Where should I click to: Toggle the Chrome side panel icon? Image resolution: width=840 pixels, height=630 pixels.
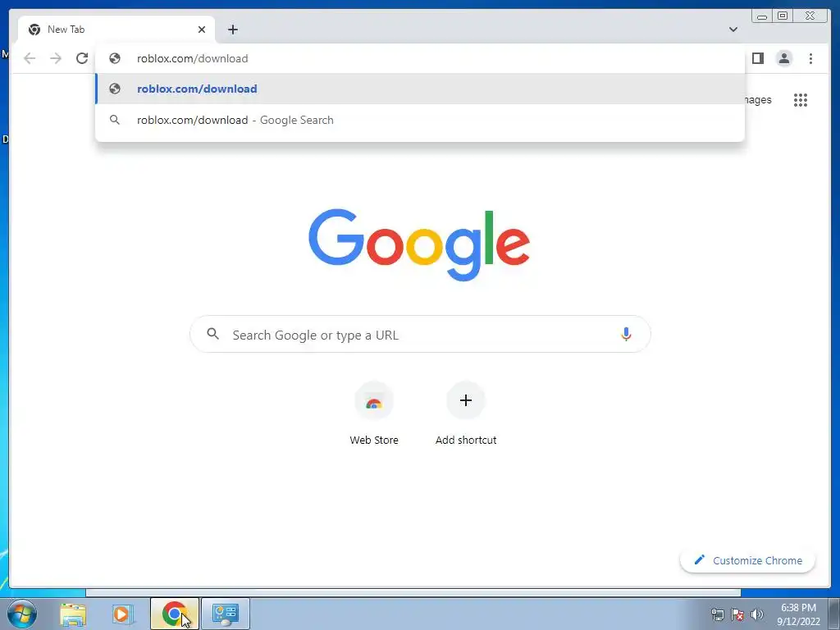click(757, 58)
